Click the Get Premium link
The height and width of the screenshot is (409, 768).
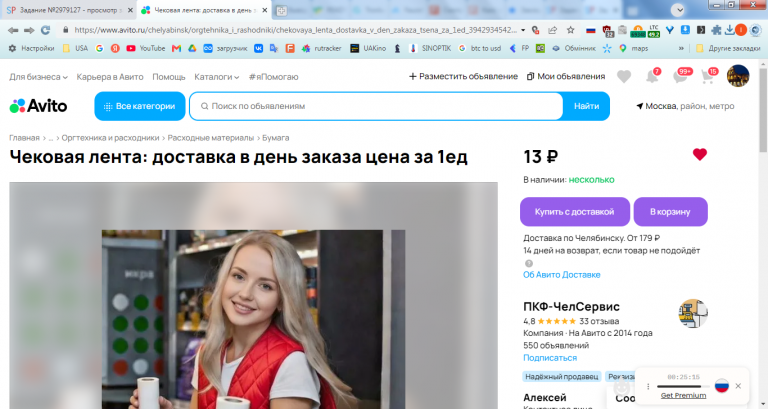[x=683, y=395]
